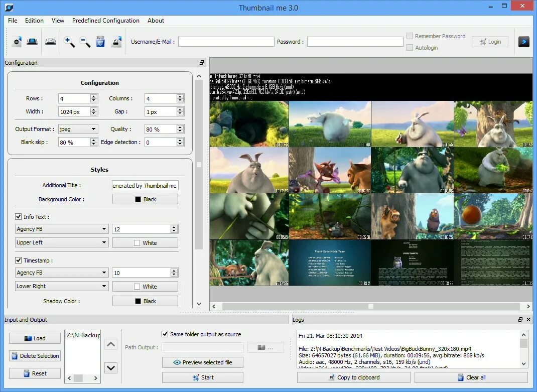Open the Info Text font Agency FB dropdown
The image size is (537, 392).
(x=62, y=229)
